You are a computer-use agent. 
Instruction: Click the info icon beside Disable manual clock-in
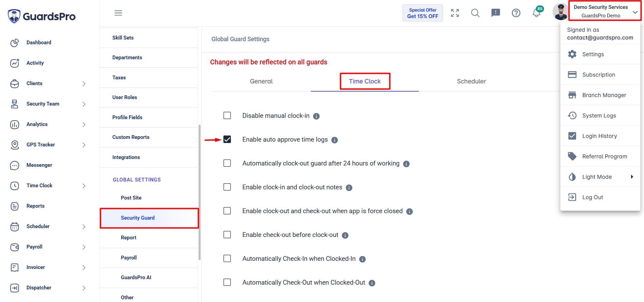(x=316, y=116)
